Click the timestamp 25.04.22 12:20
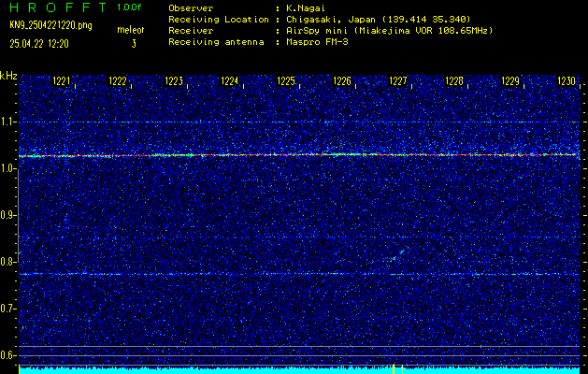Screen dimensions: 588x374 tap(39, 44)
